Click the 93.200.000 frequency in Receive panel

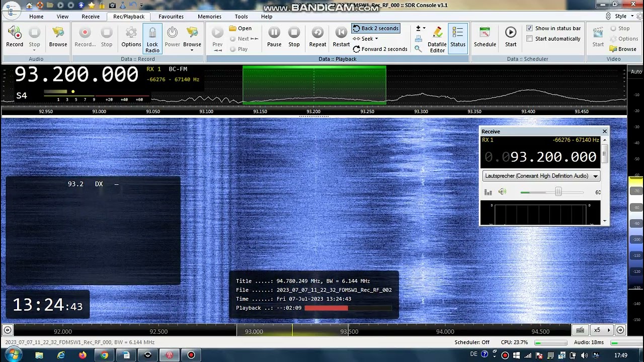tap(553, 157)
